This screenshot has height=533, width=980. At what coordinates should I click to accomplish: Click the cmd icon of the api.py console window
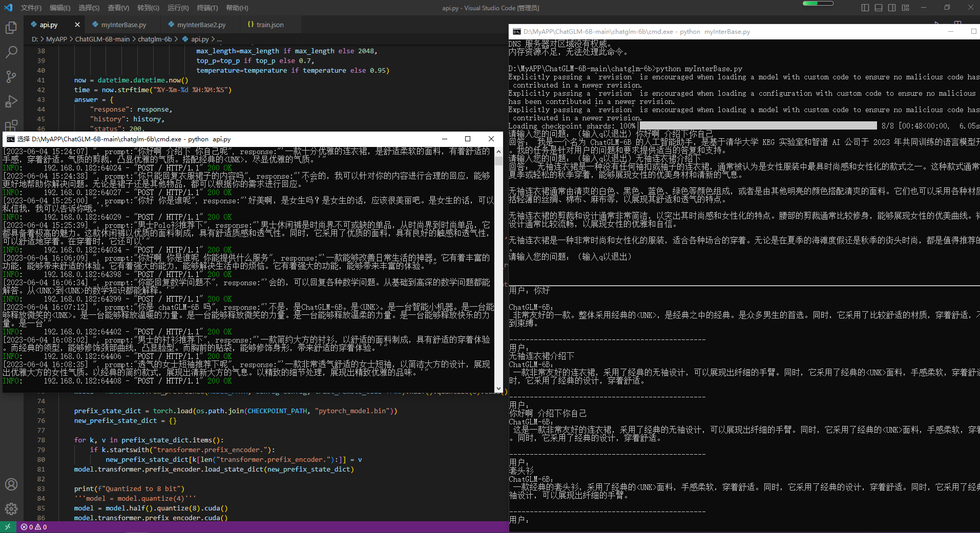pyautogui.click(x=10, y=139)
